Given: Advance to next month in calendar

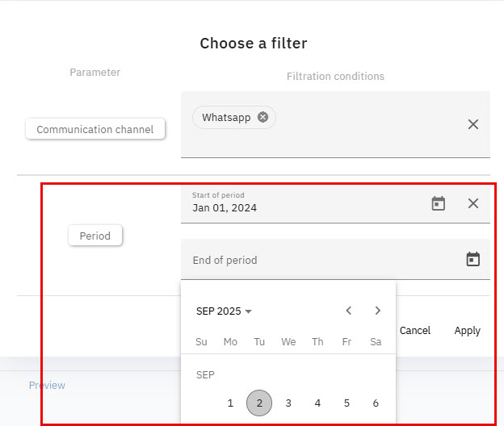Looking at the screenshot, I should point(377,311).
